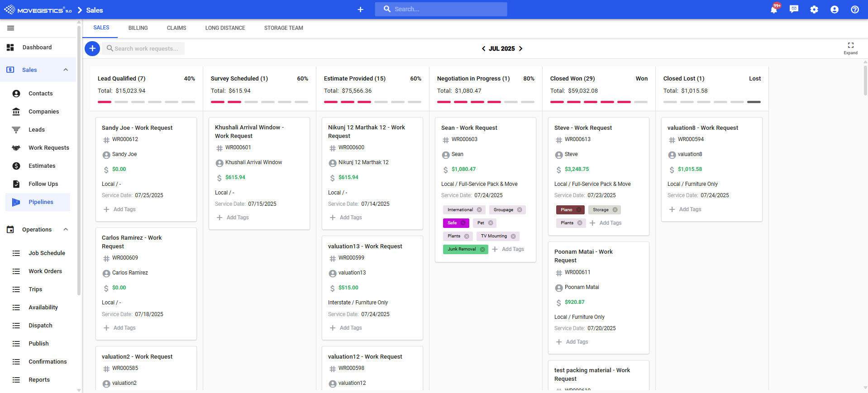Switch to the Billing tab
The image size is (868, 393).
coord(138,28)
